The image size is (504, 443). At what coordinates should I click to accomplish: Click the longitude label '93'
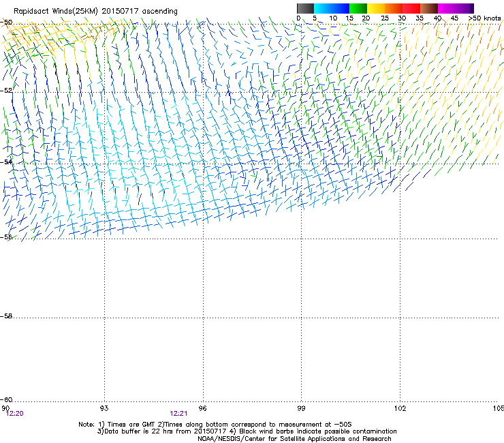(x=104, y=408)
